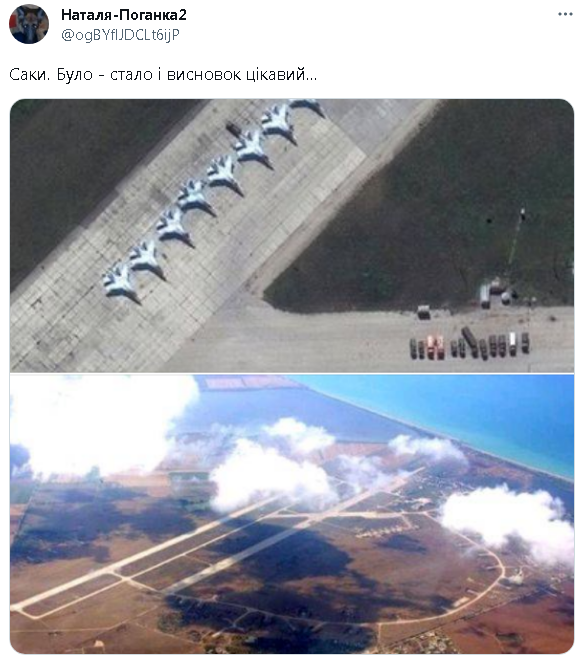The height and width of the screenshot is (658, 583).
Task: Open the @ogBYfIJDCLt6ijP handle link
Action: tap(120, 35)
